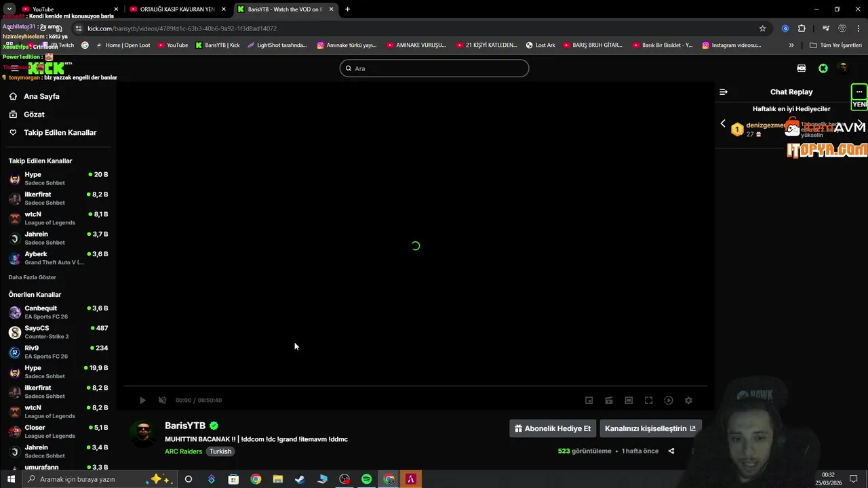This screenshot has height=488, width=868.
Task: Open Spotify from the taskbar
Action: (x=366, y=479)
